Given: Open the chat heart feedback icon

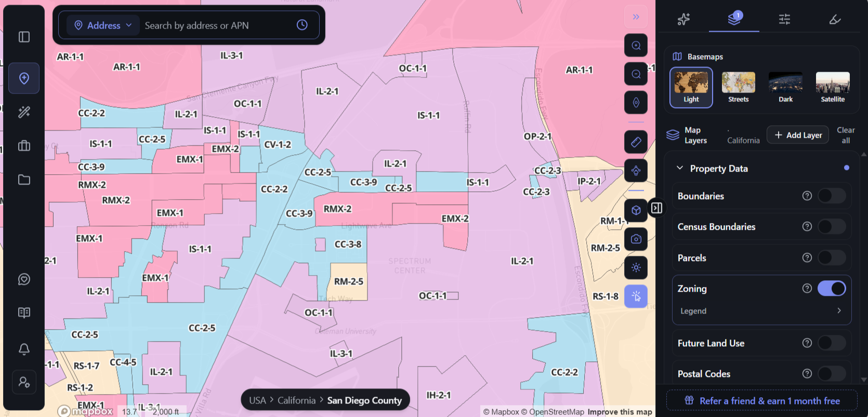Looking at the screenshot, I should click(24, 279).
